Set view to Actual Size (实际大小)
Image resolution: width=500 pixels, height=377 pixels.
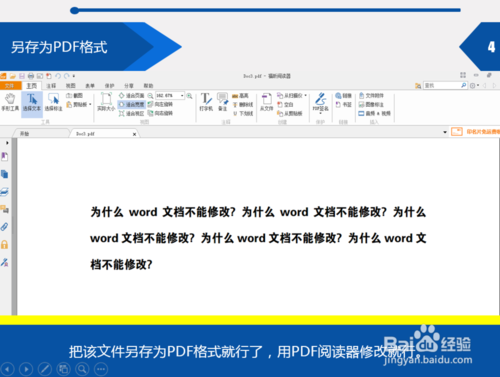pyautogui.click(x=106, y=102)
